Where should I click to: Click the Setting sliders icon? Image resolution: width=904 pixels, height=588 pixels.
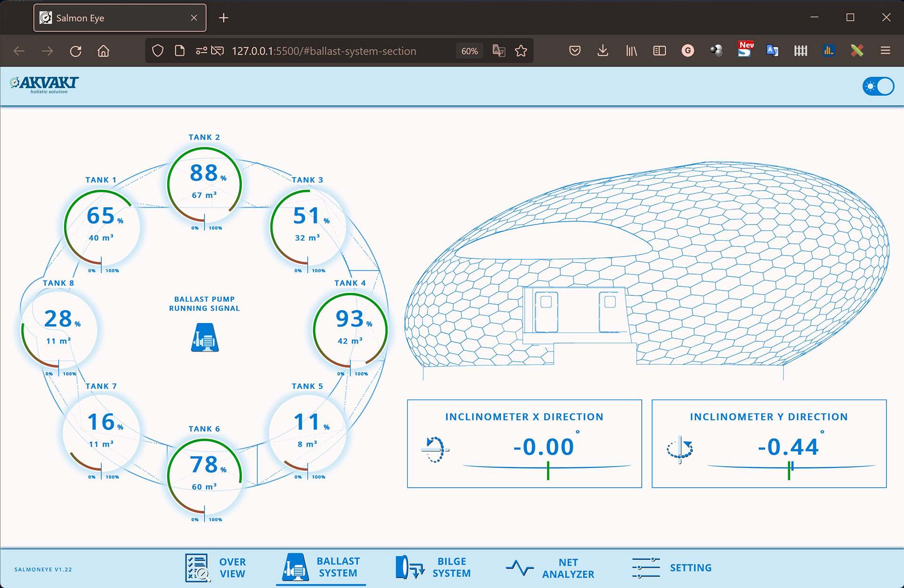point(646,568)
